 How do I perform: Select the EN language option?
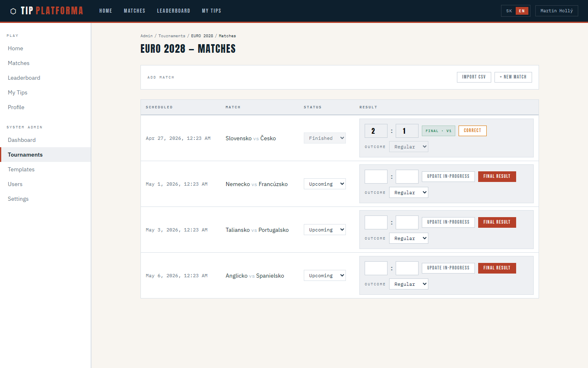point(522,11)
